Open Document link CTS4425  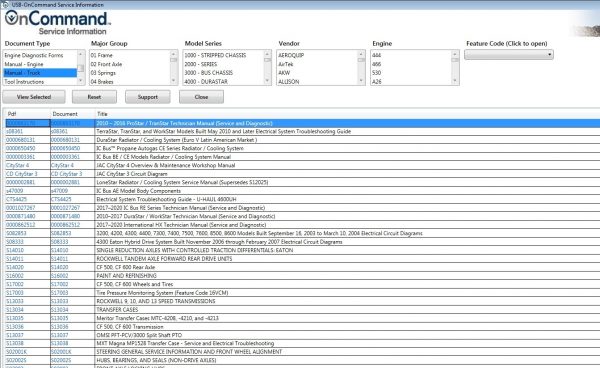pyautogui.click(x=61, y=199)
